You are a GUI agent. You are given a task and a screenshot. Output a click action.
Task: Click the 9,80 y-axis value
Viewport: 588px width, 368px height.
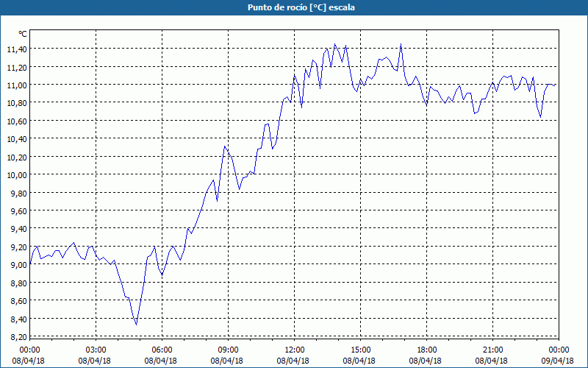click(x=19, y=193)
